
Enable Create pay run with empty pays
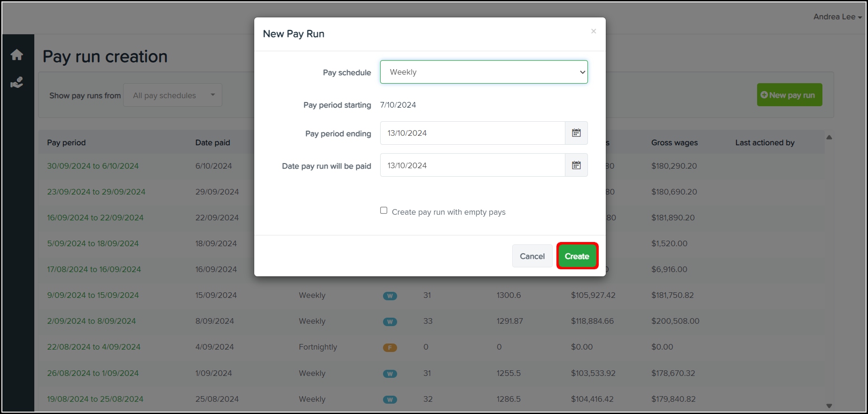384,211
